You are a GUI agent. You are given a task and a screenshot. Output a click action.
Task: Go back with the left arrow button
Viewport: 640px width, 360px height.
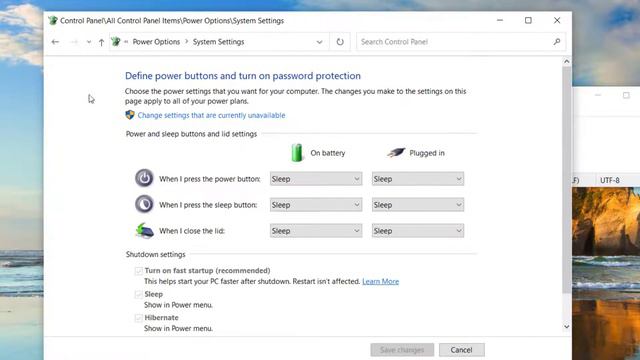coord(55,42)
